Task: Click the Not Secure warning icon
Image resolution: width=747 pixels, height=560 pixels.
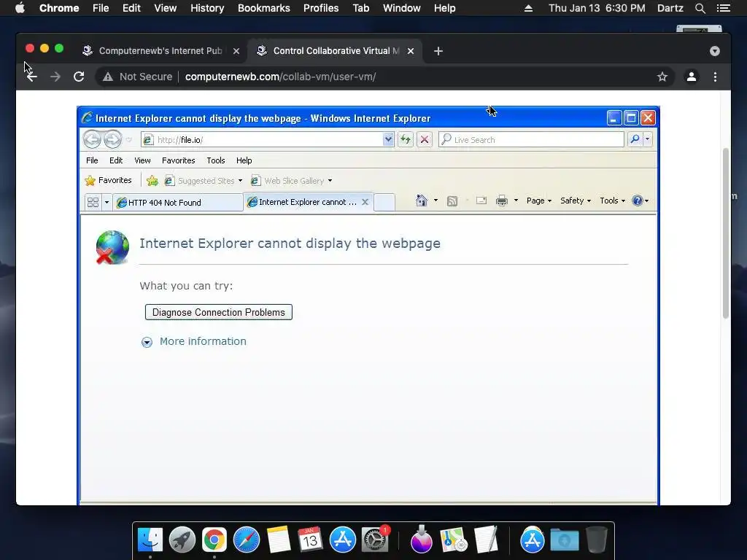Action: point(108,77)
